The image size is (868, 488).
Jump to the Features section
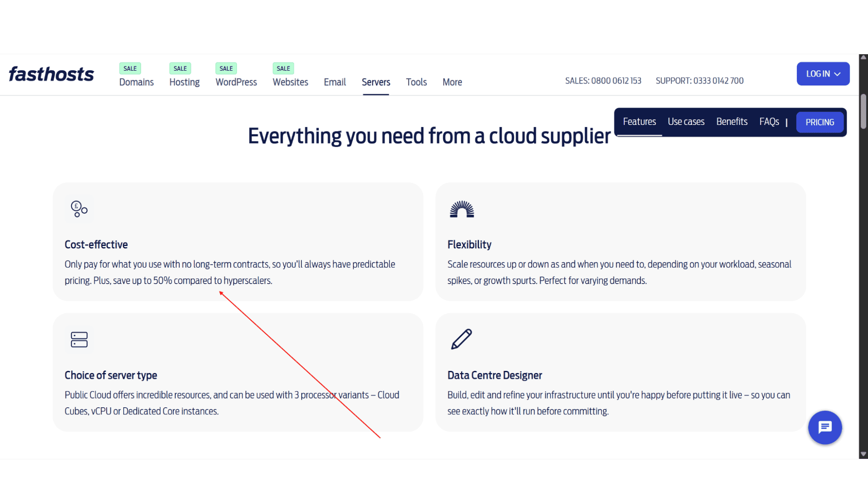click(x=639, y=122)
